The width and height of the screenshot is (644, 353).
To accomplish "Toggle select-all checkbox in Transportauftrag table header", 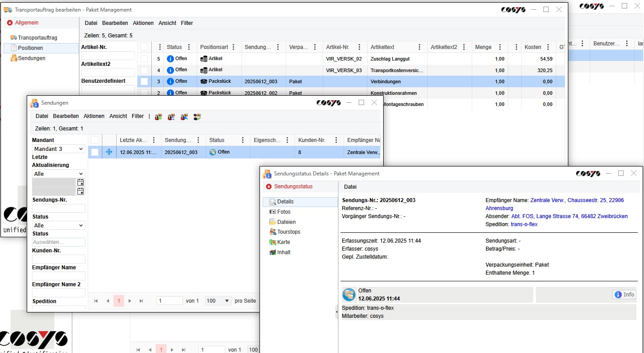I will click(x=144, y=47).
